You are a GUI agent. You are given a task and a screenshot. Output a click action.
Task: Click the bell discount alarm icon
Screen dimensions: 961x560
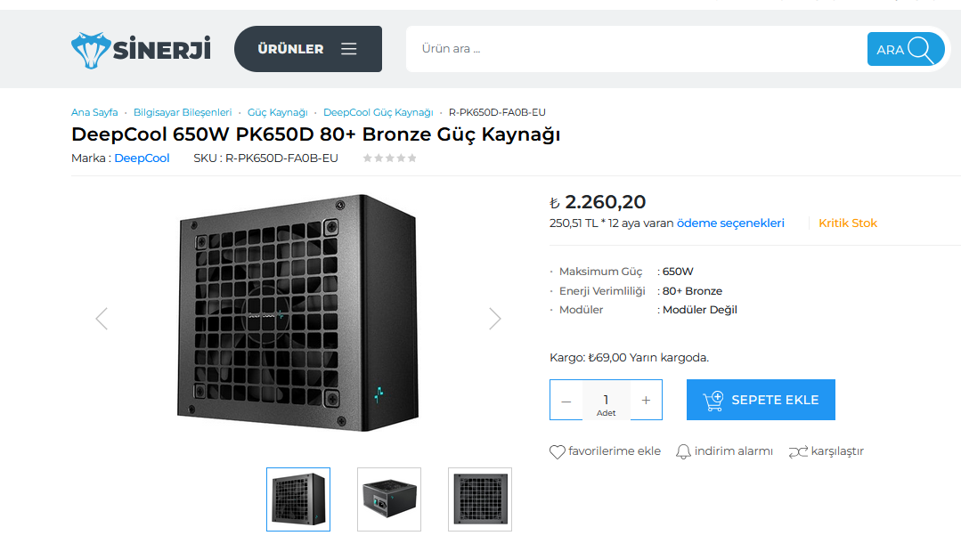(683, 451)
